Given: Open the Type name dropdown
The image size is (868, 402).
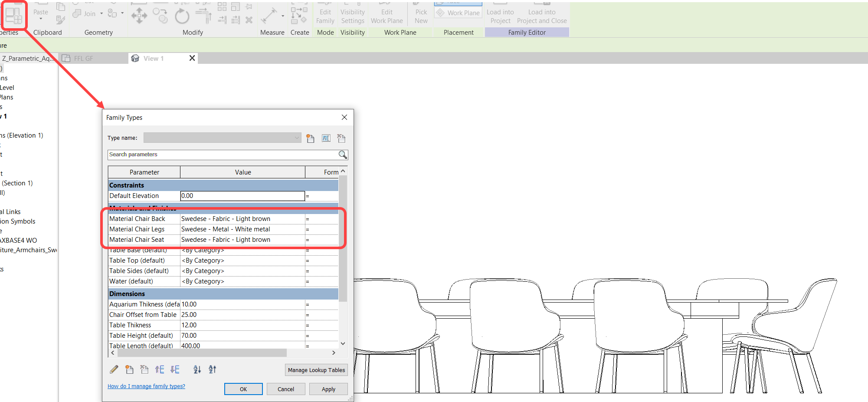Looking at the screenshot, I should coord(296,138).
